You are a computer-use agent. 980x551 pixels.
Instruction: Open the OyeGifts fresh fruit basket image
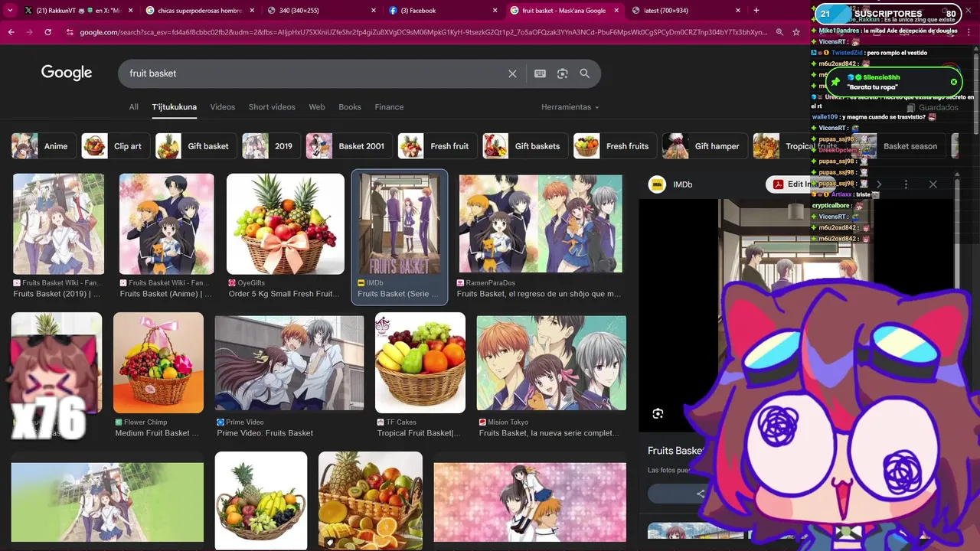[x=286, y=224]
